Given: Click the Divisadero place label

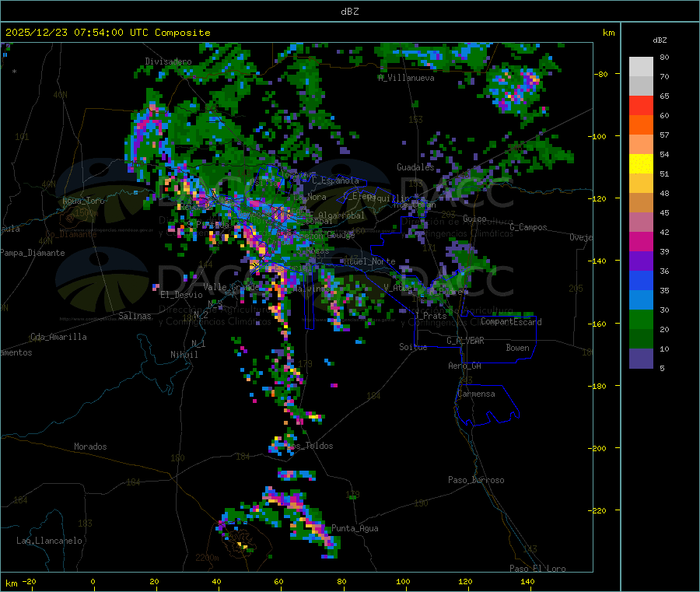Looking at the screenshot, I should pyautogui.click(x=168, y=61).
